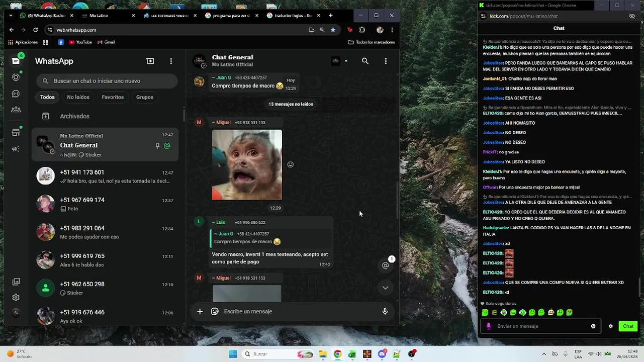The image size is (644, 362).
Task: Jump to unread mention with @ button
Action: [385, 265]
